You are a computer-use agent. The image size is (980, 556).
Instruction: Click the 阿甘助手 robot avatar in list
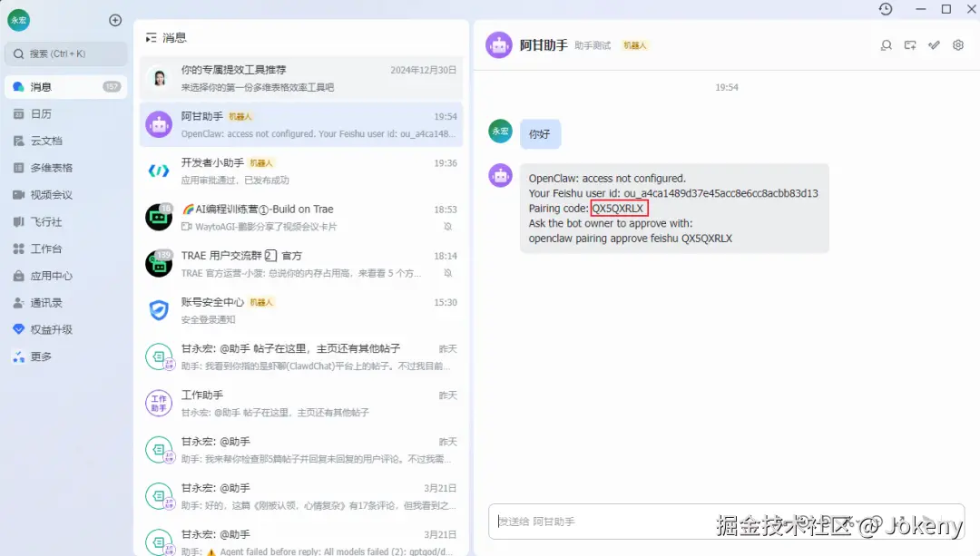coord(159,125)
